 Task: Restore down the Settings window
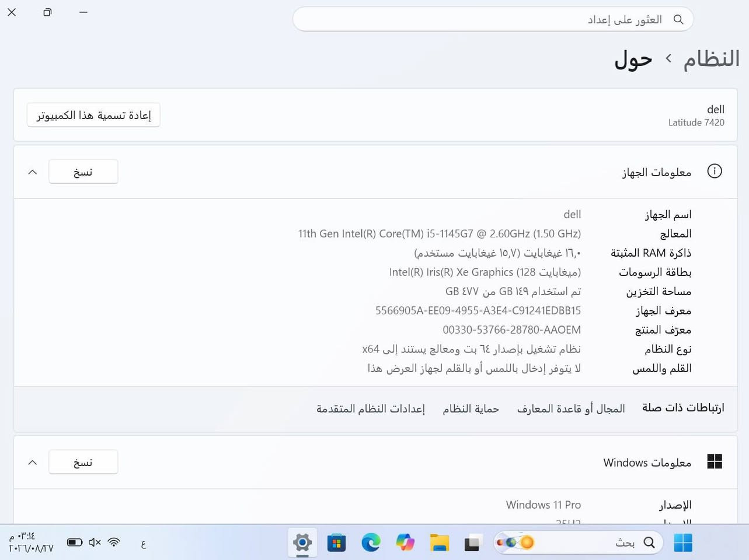[47, 12]
